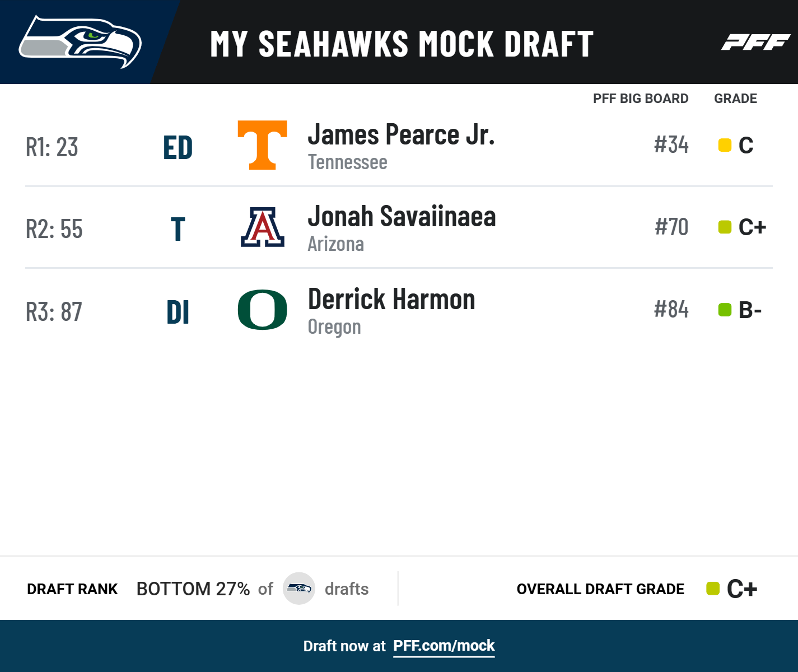This screenshot has height=672, width=798.
Task: Click the R3: 87 pick label
Action: (x=54, y=312)
